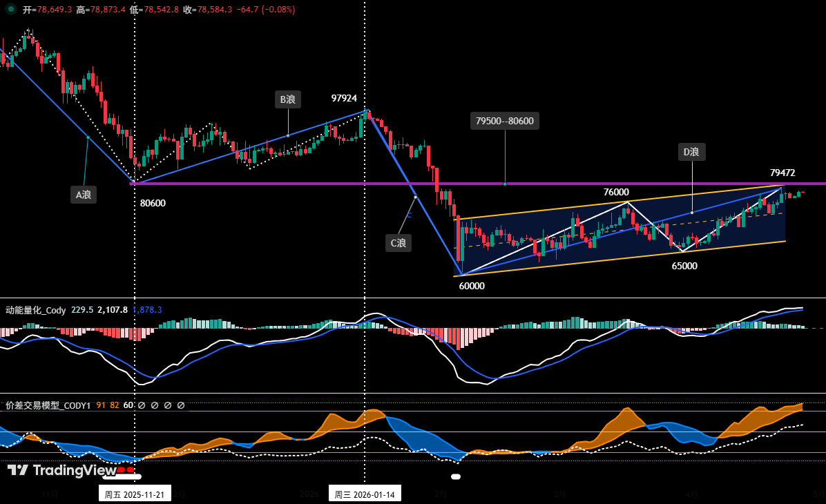Open the 周三 2026-01-14 date marker
This screenshot has height=504, width=826.
point(364,493)
